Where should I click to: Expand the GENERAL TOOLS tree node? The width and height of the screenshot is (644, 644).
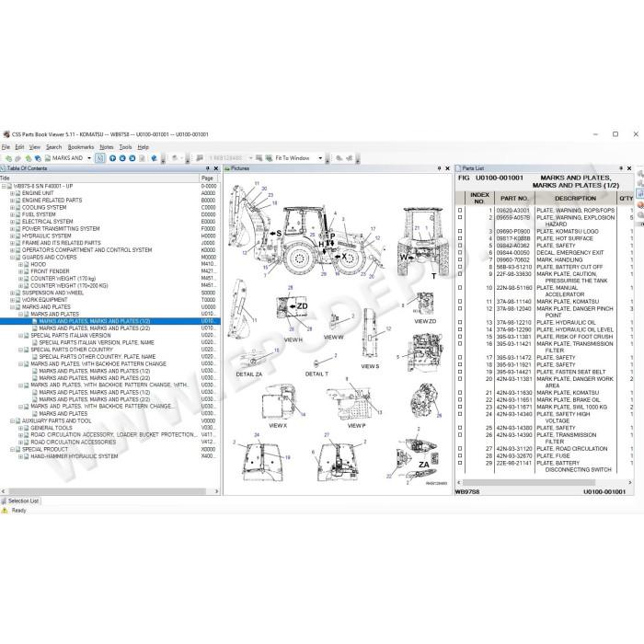tap(20, 428)
